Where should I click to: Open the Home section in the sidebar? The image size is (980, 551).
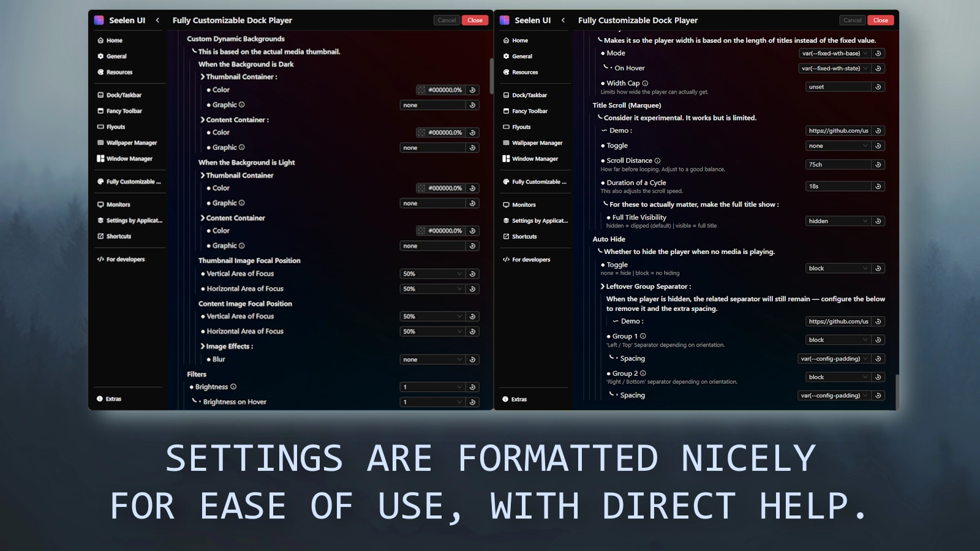pyautogui.click(x=113, y=40)
